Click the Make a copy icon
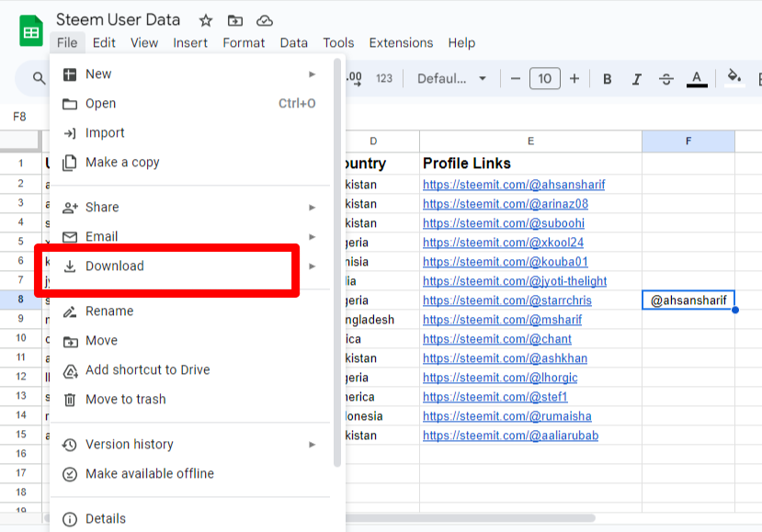Viewport: 762px width, 532px height. pos(70,163)
